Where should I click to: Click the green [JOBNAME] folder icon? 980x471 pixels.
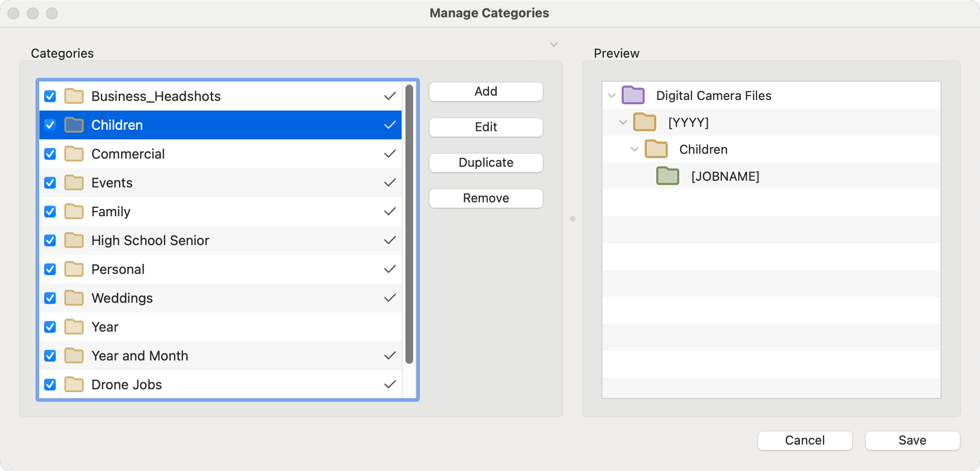pos(667,176)
